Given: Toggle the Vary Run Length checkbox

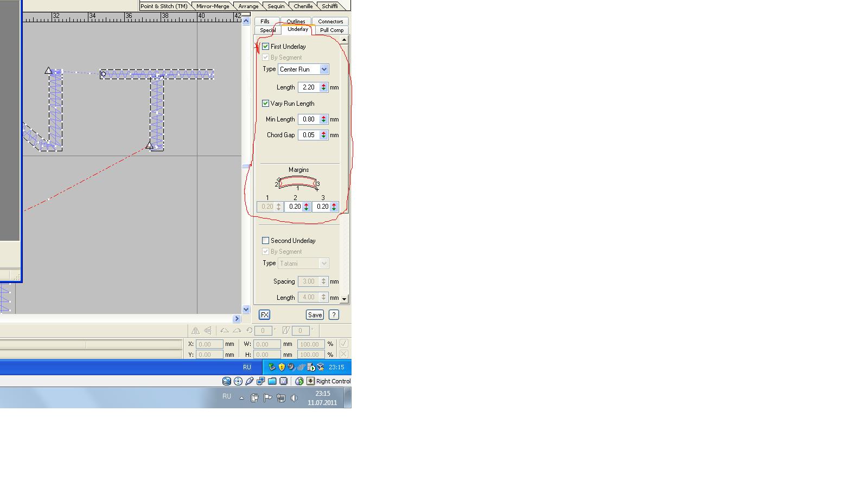Looking at the screenshot, I should (266, 104).
